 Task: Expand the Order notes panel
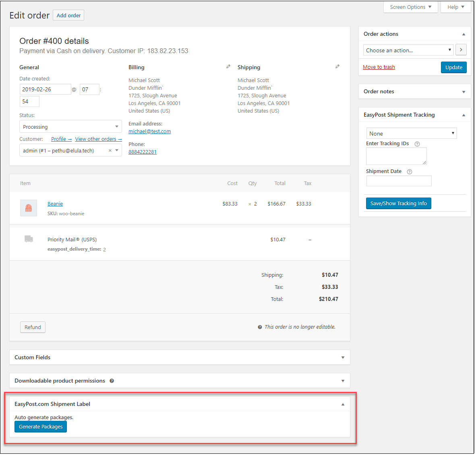[464, 92]
